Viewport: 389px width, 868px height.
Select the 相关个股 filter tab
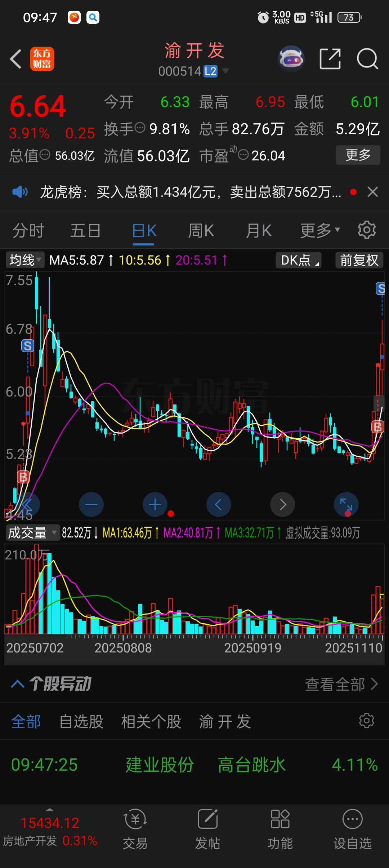[x=151, y=721]
